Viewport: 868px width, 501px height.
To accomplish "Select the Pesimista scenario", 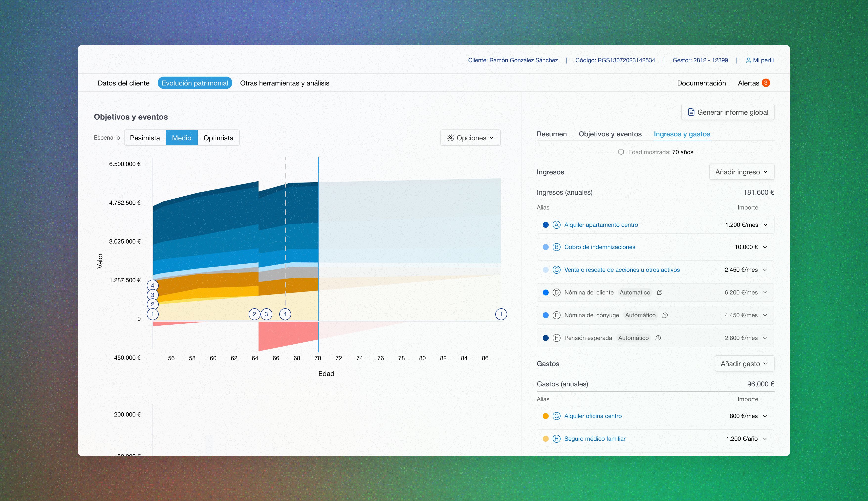I will coord(145,138).
